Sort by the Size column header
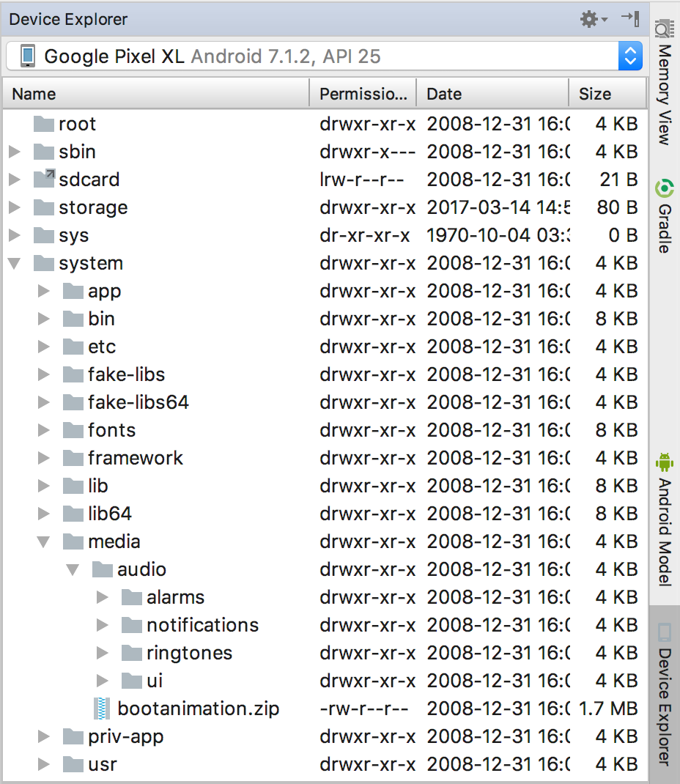This screenshot has height=784, width=680. coord(594,94)
